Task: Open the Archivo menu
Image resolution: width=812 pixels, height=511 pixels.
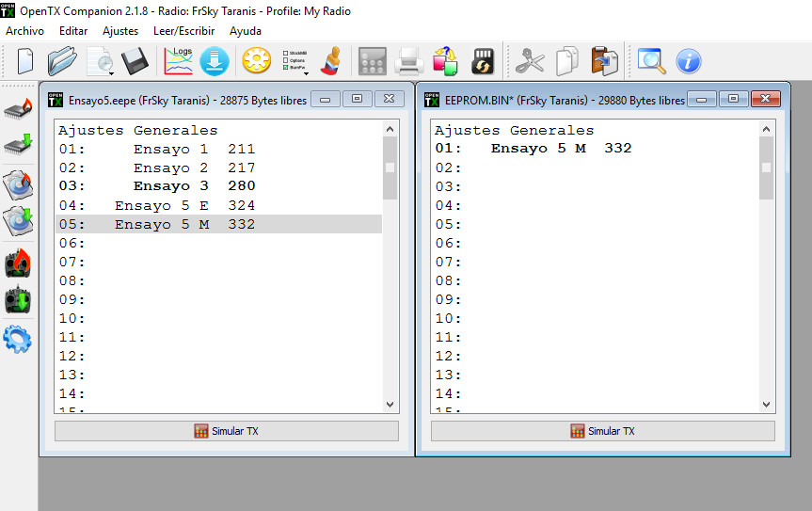Action: pos(24,31)
